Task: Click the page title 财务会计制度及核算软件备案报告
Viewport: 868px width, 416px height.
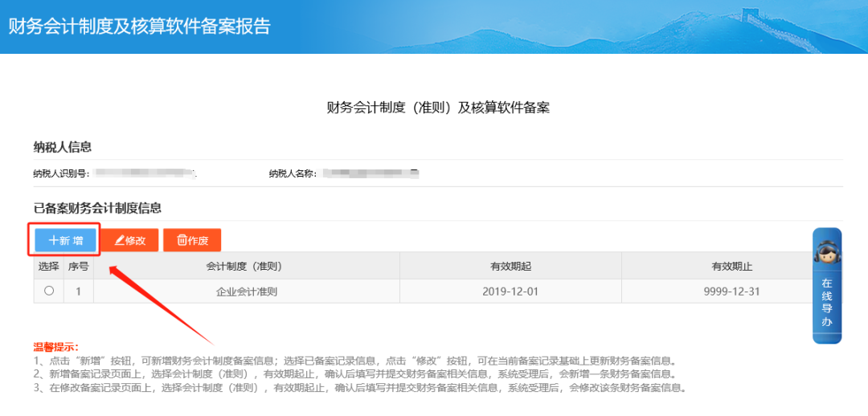Action: pos(139,26)
